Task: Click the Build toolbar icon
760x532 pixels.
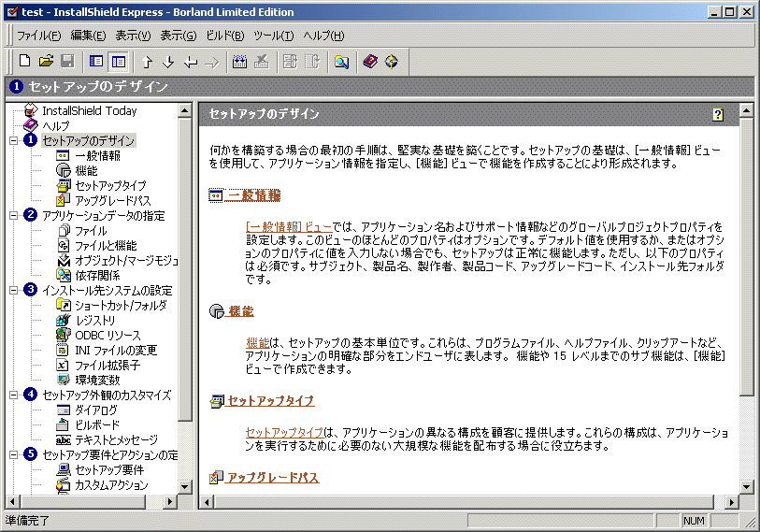Action: pyautogui.click(x=239, y=62)
